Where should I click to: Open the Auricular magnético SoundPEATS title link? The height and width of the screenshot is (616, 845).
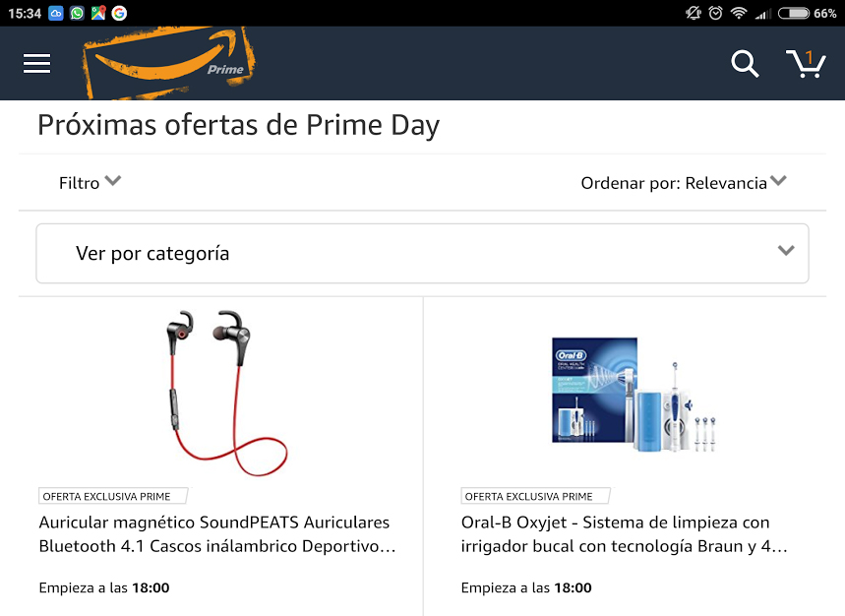pos(217,534)
